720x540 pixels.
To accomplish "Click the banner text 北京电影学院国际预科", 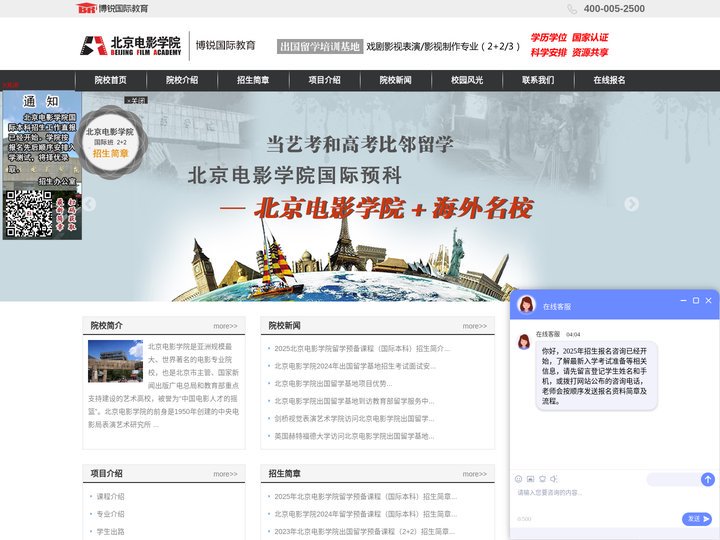I will (295, 175).
